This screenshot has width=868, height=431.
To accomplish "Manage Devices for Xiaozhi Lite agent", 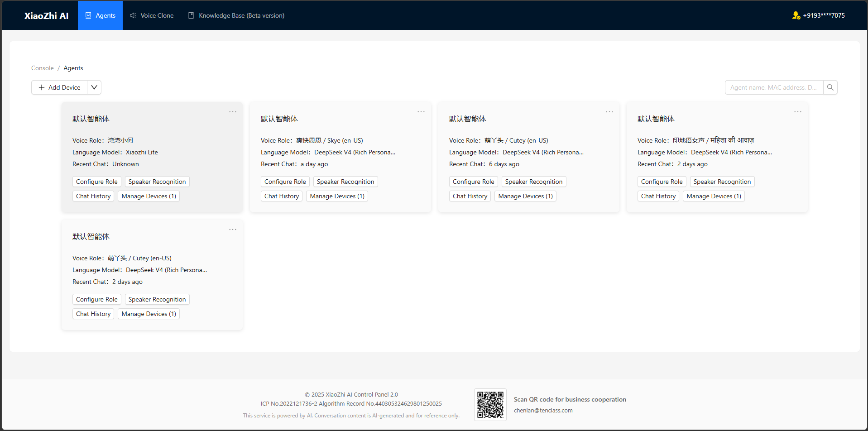I will click(149, 196).
